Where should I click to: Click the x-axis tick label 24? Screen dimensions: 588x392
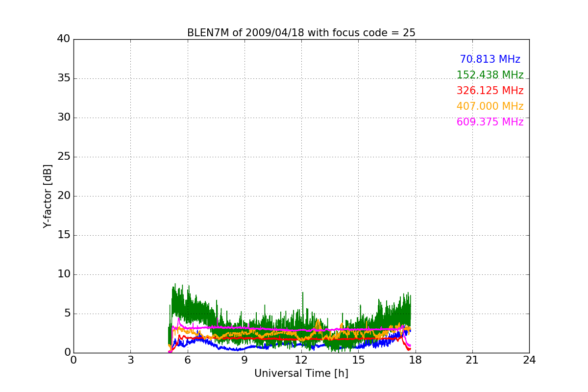click(x=529, y=360)
